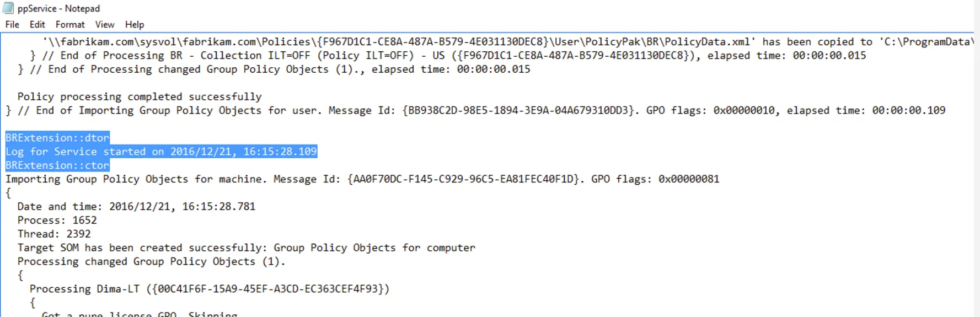Place cursor on 'Policy processing completed successfully'
The image size is (980, 317).
tap(139, 97)
